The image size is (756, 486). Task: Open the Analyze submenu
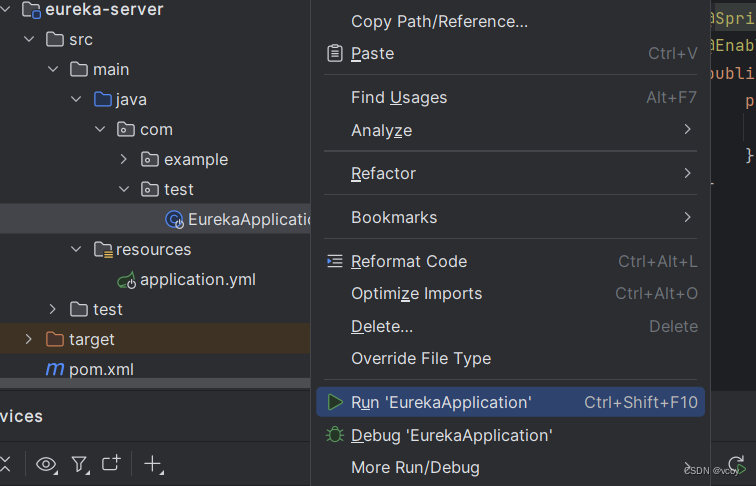[510, 130]
